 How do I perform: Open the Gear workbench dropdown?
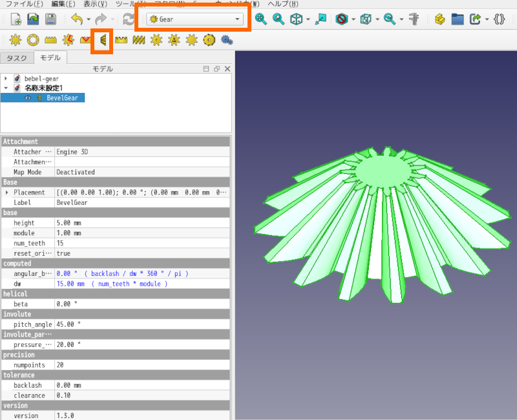[196, 19]
